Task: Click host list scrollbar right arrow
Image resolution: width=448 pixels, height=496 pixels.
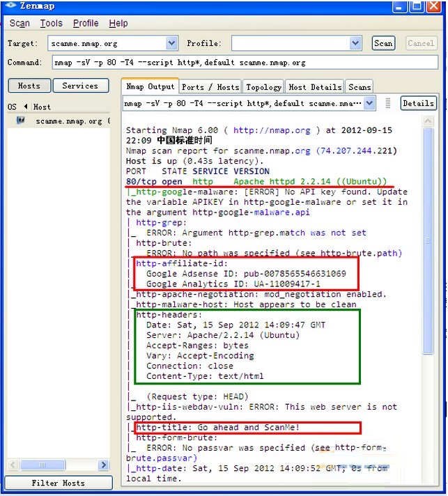Action: pyautogui.click(x=104, y=465)
